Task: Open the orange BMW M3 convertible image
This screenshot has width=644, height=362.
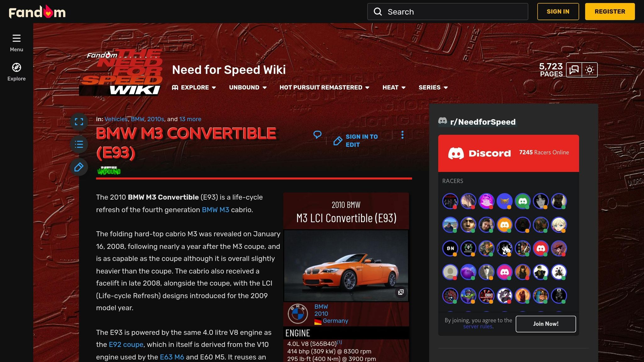Action: [x=346, y=266]
